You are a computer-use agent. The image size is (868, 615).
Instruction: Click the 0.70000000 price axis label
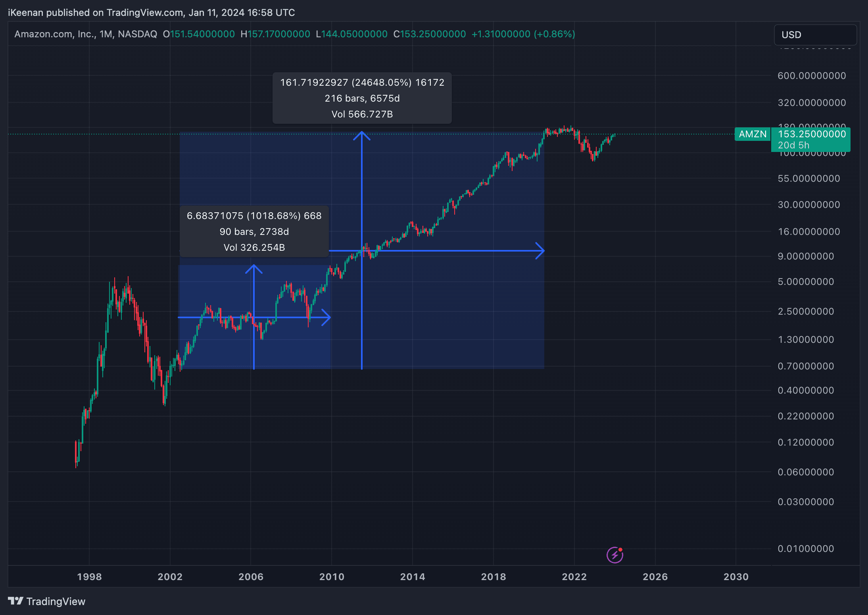(x=806, y=366)
